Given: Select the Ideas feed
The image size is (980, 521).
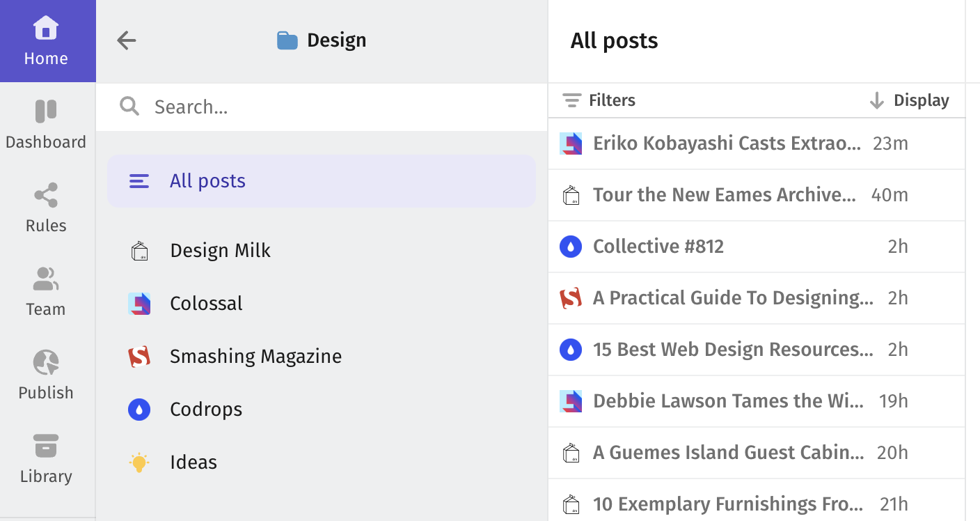Looking at the screenshot, I should pyautogui.click(x=193, y=462).
